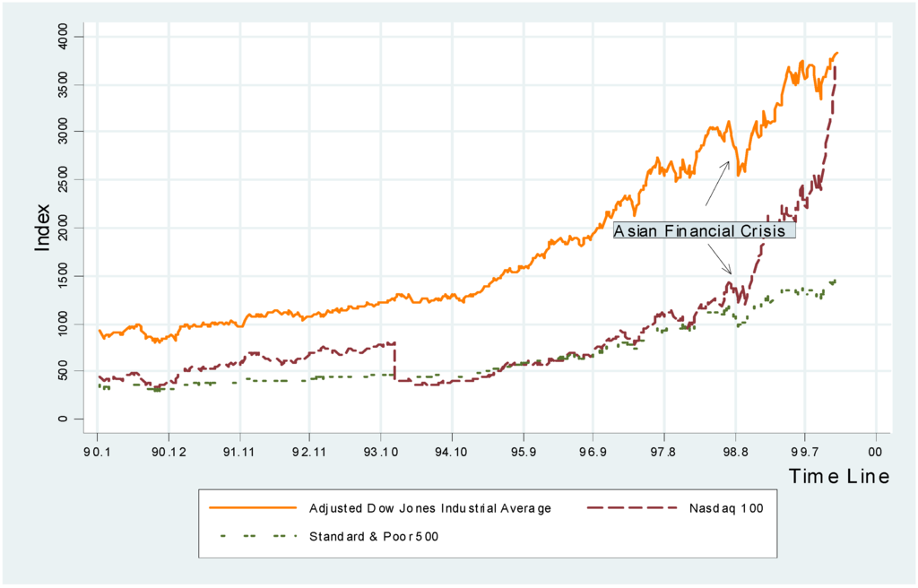Click the Asian Financial Crisis annotation label
918x588 pixels.
point(704,230)
